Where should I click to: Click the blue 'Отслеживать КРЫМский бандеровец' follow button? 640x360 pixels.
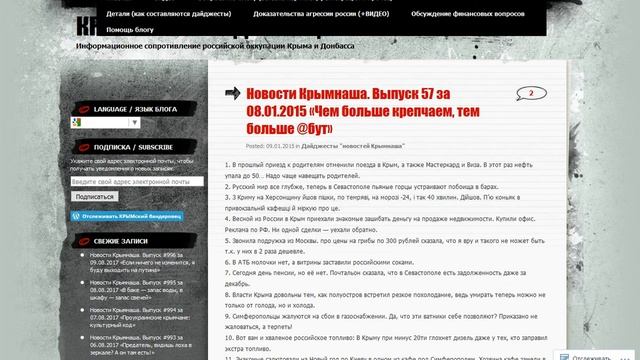click(127, 216)
